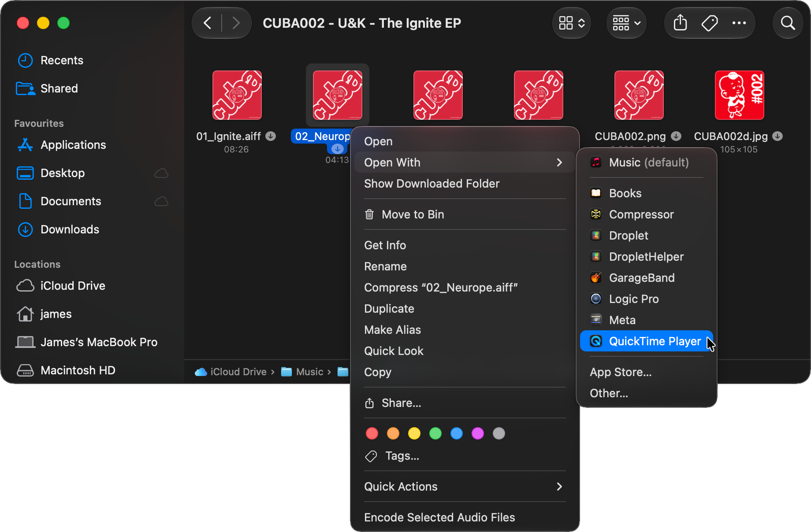
Task: Open with Books
Action: (x=647, y=193)
